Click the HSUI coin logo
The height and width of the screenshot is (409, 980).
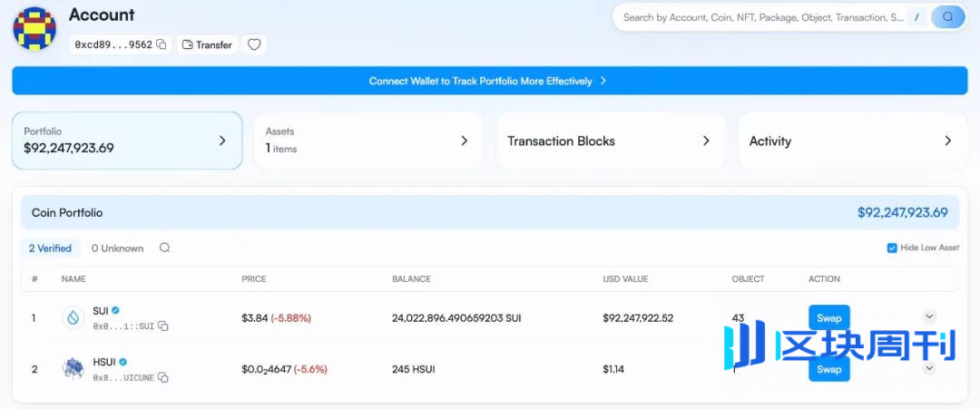73,369
